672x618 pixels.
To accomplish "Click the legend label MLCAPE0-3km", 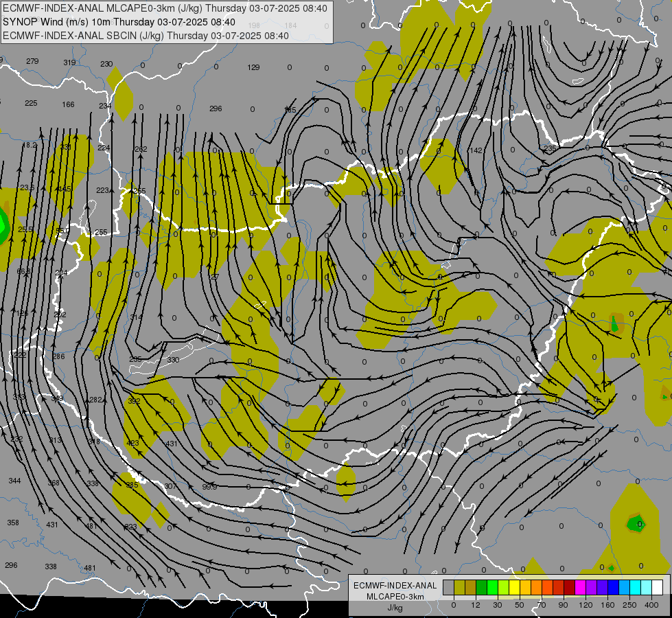I will [x=395, y=597].
